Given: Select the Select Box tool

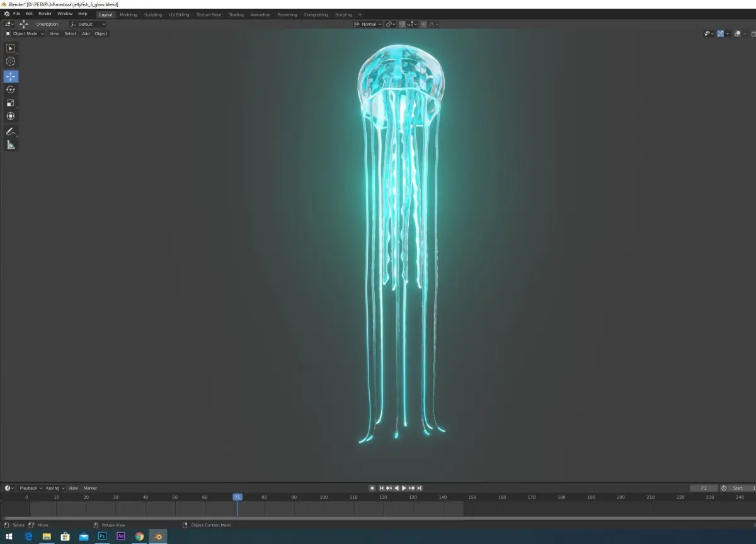Looking at the screenshot, I should (11, 48).
